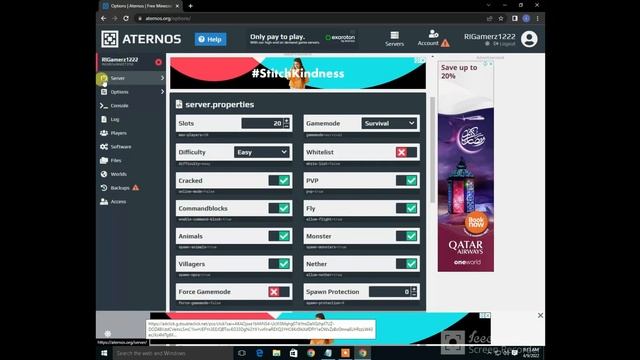This screenshot has height=360, width=640.
Task: Click the exaroton ad banner
Action: coord(302,39)
